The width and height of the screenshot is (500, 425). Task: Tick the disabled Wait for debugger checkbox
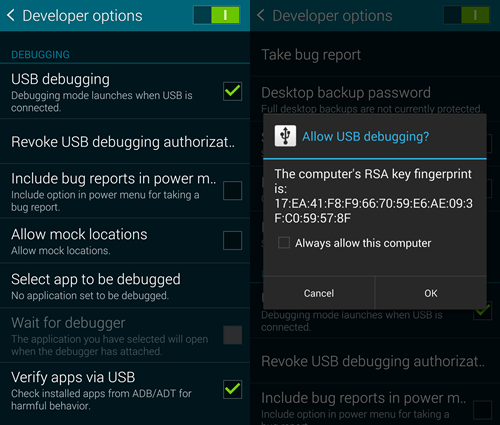[232, 335]
